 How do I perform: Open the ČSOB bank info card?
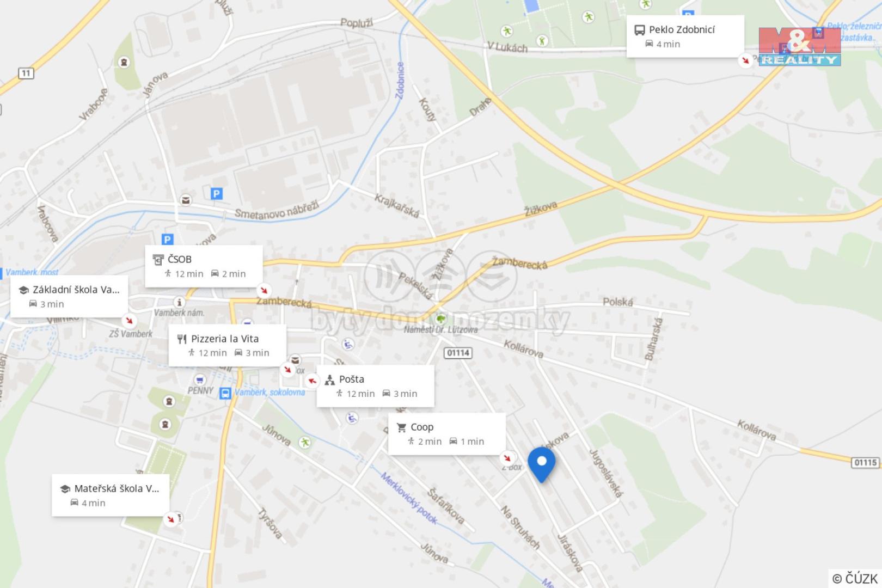click(204, 266)
